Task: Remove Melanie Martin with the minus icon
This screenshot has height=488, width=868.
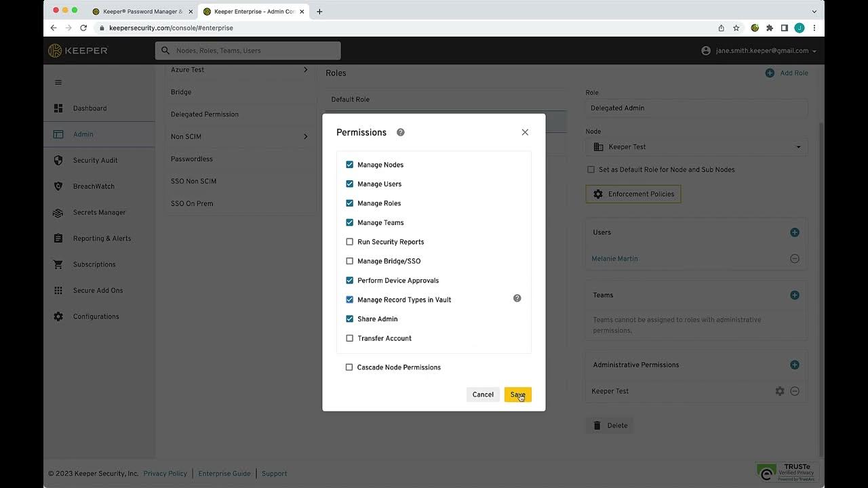Action: tap(795, 259)
